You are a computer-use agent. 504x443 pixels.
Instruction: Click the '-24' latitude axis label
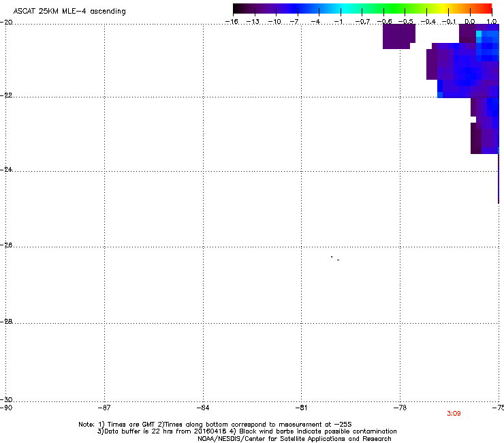click(6, 169)
